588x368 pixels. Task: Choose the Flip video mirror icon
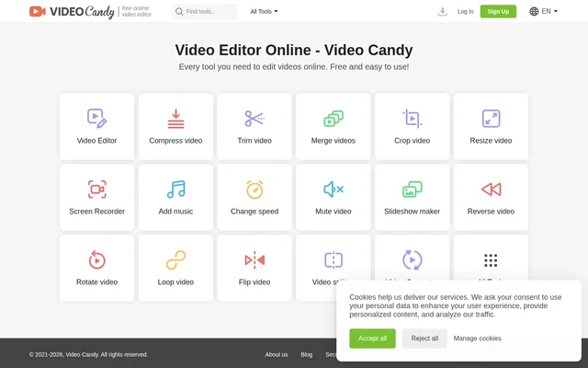pos(254,259)
